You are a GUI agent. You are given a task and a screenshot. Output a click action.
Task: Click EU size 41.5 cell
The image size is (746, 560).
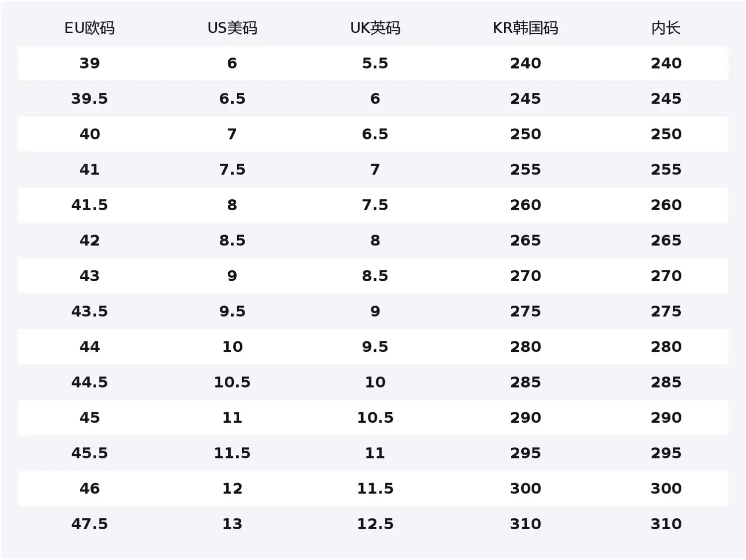90,205
